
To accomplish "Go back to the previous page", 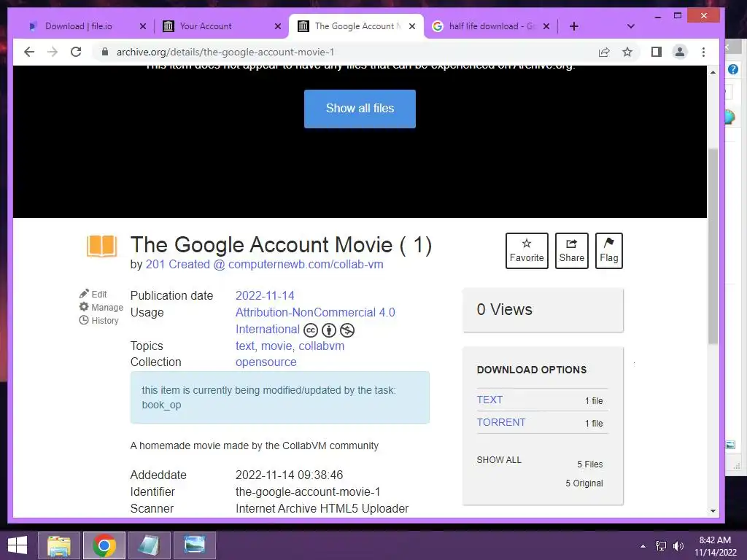I will 29,52.
